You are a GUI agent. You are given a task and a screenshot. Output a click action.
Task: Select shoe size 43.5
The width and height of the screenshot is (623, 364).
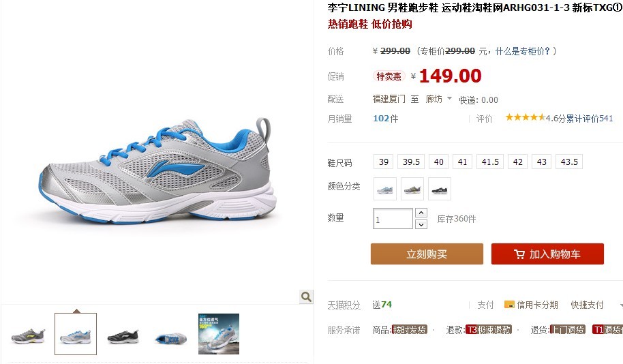coord(569,162)
